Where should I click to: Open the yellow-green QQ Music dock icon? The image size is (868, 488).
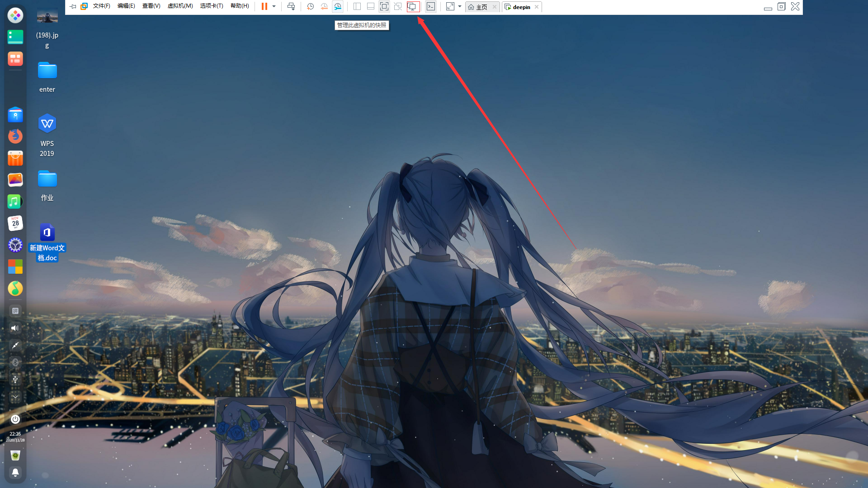pyautogui.click(x=15, y=288)
